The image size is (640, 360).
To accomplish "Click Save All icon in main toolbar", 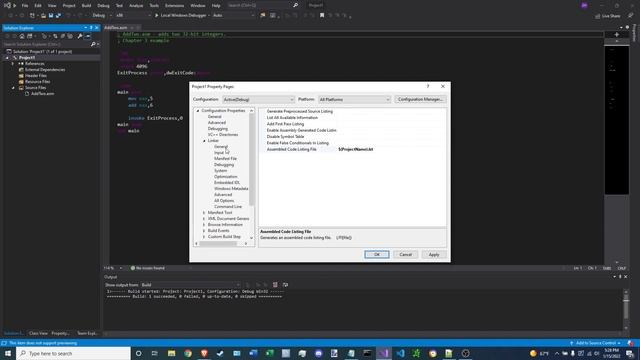I will (x=58, y=16).
